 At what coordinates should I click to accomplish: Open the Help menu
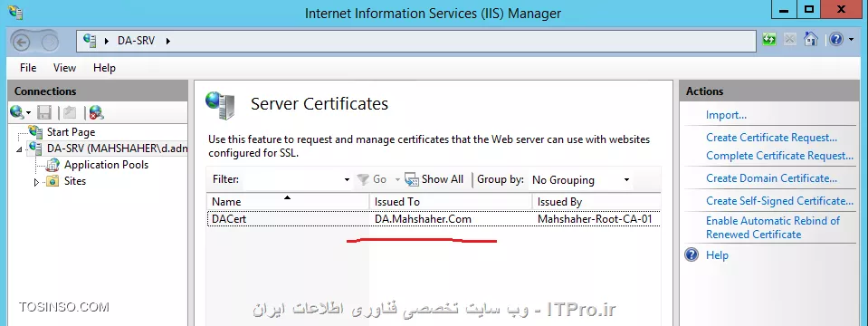coord(104,68)
